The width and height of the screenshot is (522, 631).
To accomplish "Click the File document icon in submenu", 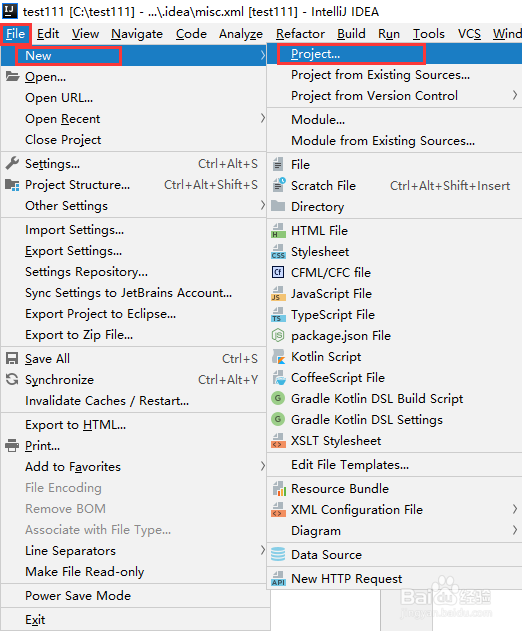I will coord(278,164).
